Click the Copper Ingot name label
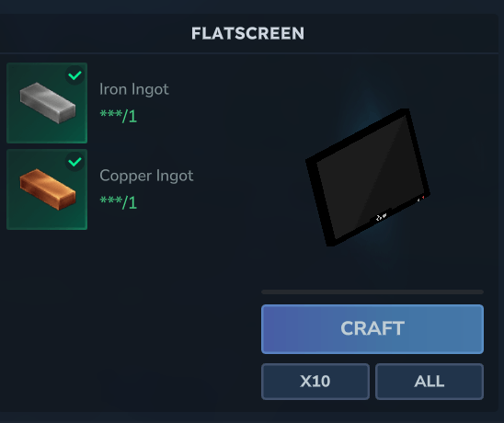 [x=146, y=176]
